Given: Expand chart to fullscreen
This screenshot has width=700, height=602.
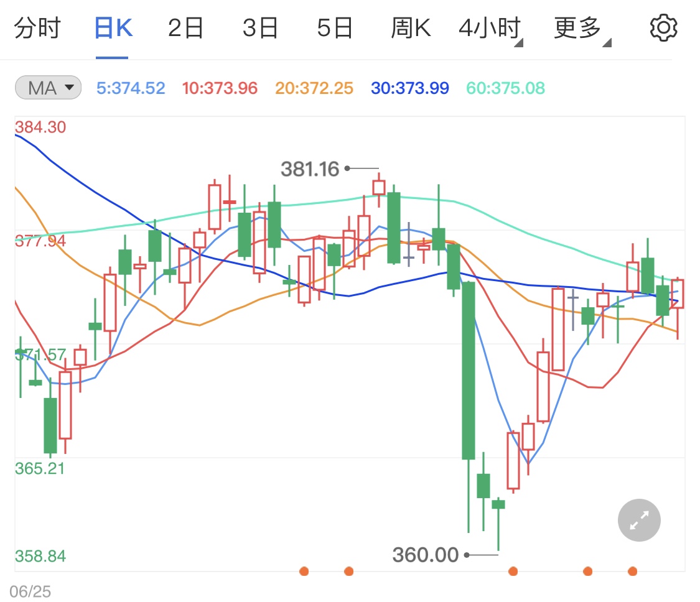Looking at the screenshot, I should coord(639,520).
